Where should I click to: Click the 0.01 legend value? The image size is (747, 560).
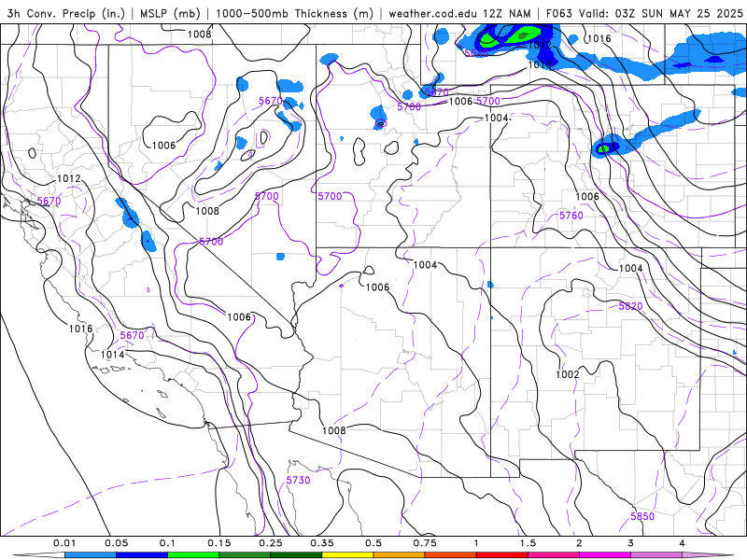pyautogui.click(x=64, y=543)
